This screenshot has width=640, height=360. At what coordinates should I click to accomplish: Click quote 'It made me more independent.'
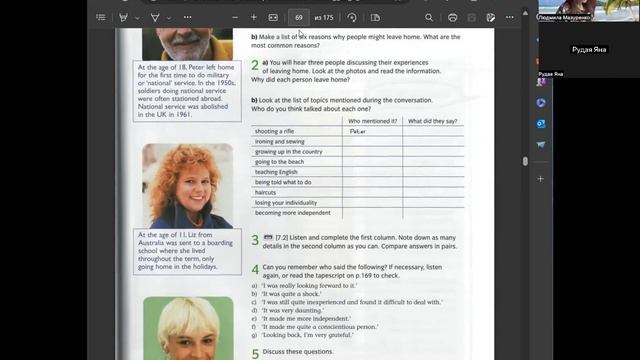click(306, 318)
